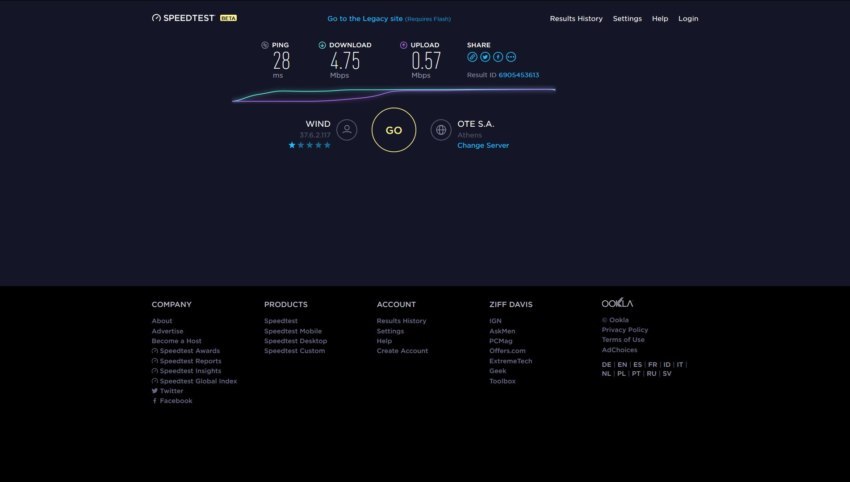This screenshot has width=850, height=482.
Task: Open Results History in top navigation
Action: 576,18
